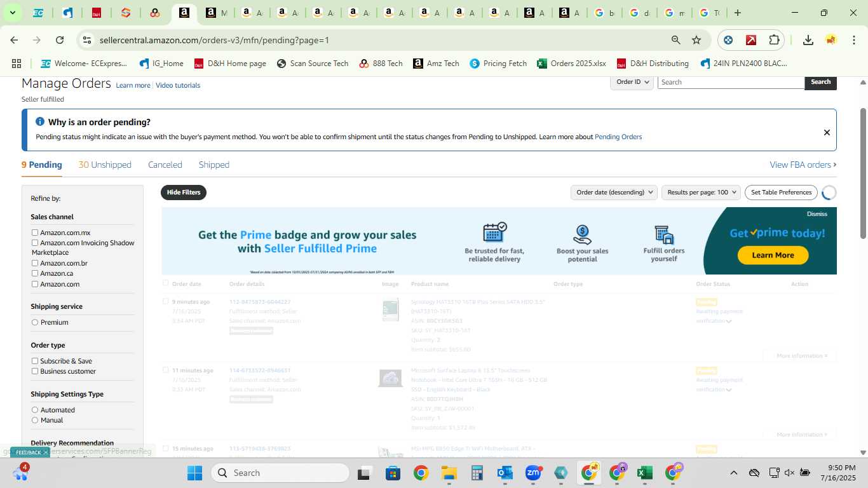Bookmark this page with the star

click(696, 40)
